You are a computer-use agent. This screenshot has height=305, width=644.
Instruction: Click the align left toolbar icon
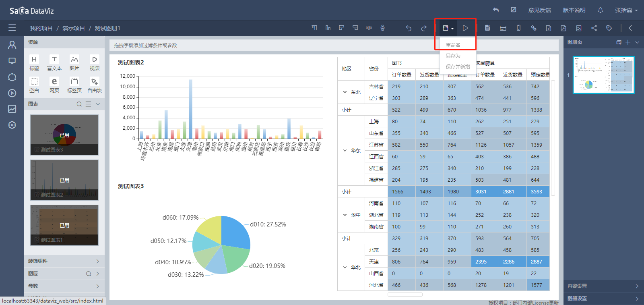point(341,28)
